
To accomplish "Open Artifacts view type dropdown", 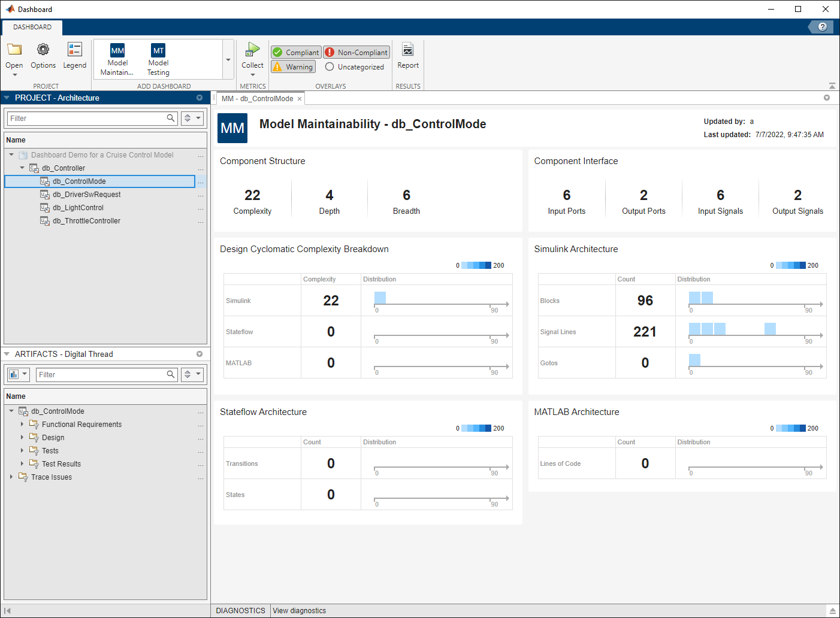I will [18, 375].
